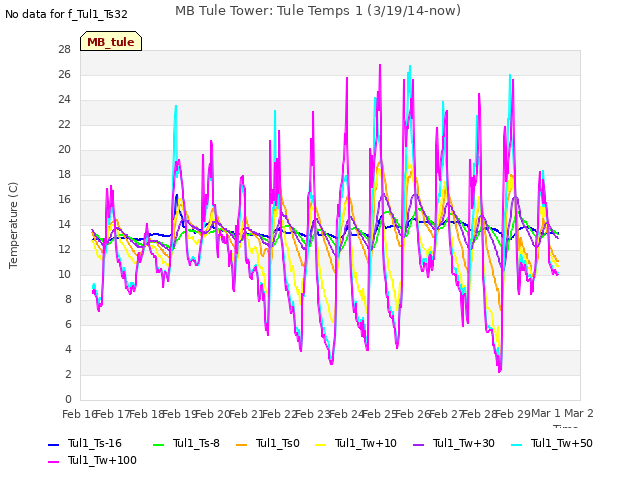Click the Temperature (C) axis label
The image size is (640, 480).
coord(13,225)
